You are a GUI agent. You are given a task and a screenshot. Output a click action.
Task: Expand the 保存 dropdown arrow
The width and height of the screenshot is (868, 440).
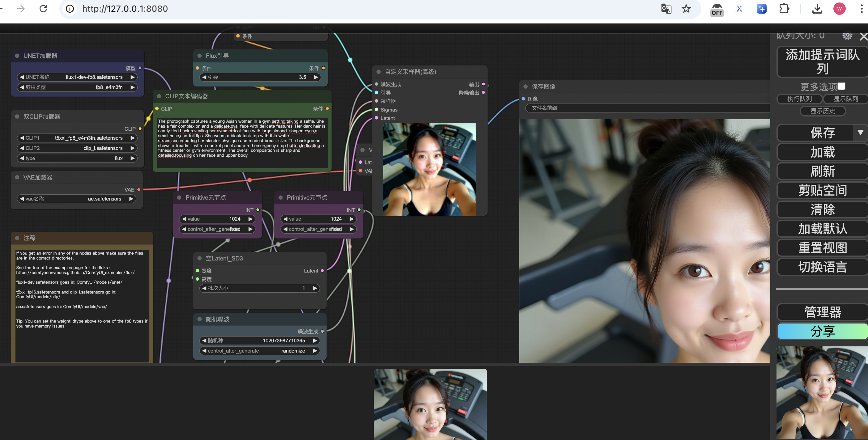point(860,133)
